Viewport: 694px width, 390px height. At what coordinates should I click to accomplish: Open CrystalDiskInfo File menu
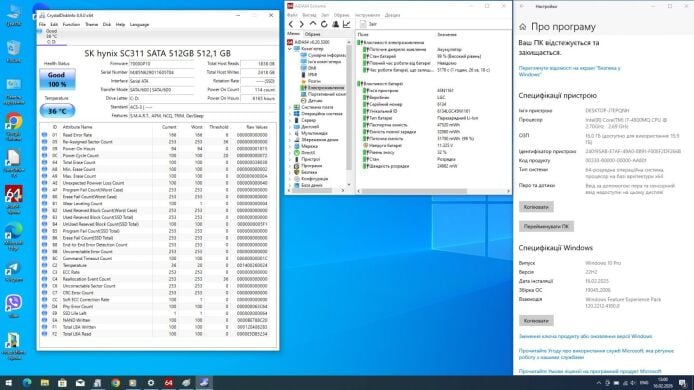[42, 25]
